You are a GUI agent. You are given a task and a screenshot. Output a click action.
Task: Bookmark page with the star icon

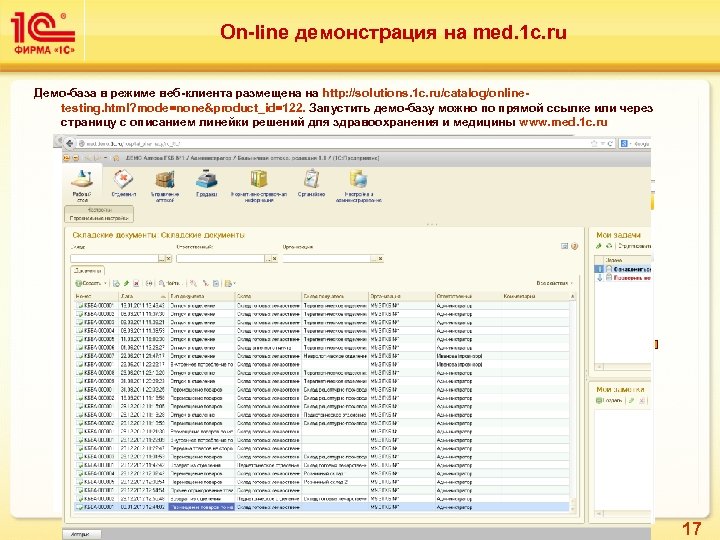[x=594, y=144]
